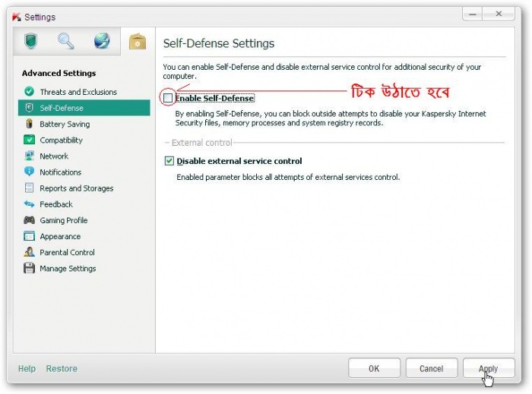Screen dimensions: 532x394
Task: Open Manage Settings section
Action: click(x=84, y=268)
